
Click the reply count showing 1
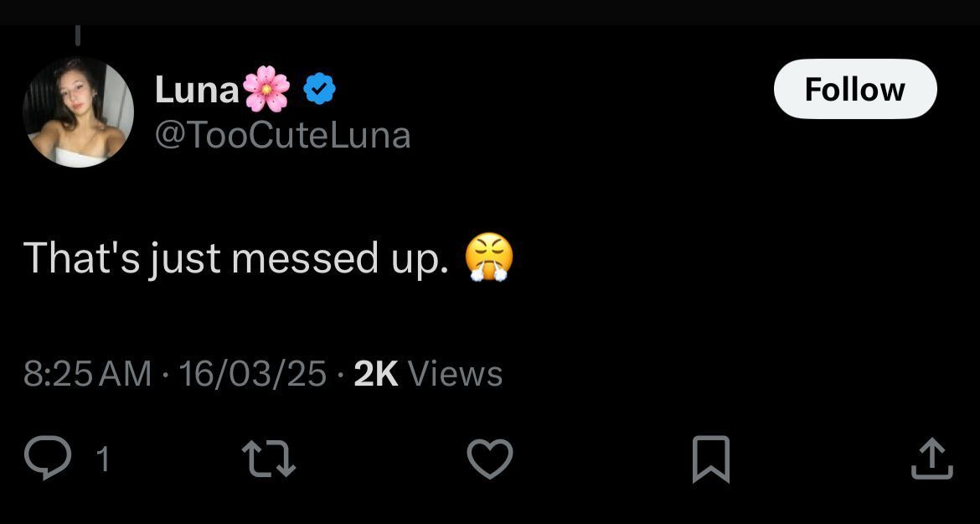pyautogui.click(x=102, y=459)
